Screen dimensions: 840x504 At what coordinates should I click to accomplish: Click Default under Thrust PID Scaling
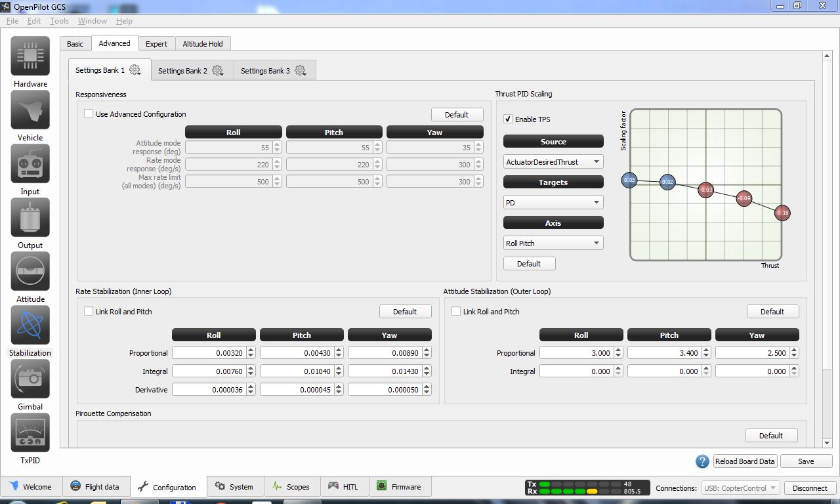pyautogui.click(x=529, y=263)
